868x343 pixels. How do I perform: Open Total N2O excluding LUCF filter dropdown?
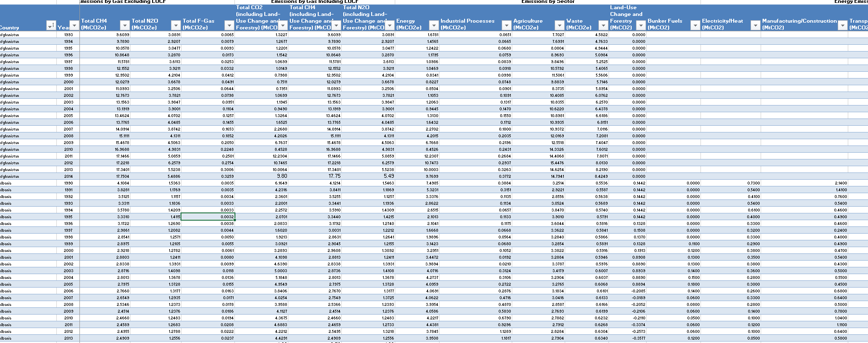[176, 26]
